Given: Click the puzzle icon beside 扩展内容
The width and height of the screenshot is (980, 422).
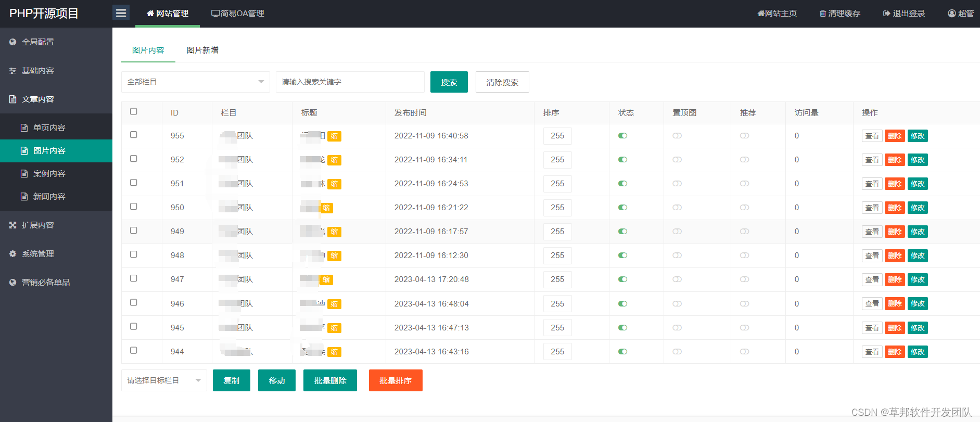Looking at the screenshot, I should [13, 225].
